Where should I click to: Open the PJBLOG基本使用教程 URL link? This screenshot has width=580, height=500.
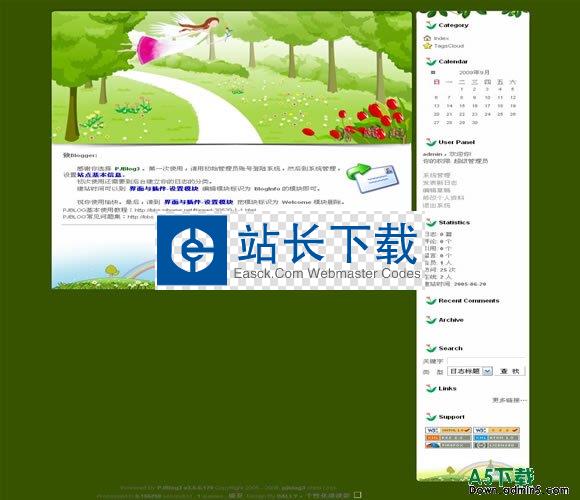(x=195, y=210)
